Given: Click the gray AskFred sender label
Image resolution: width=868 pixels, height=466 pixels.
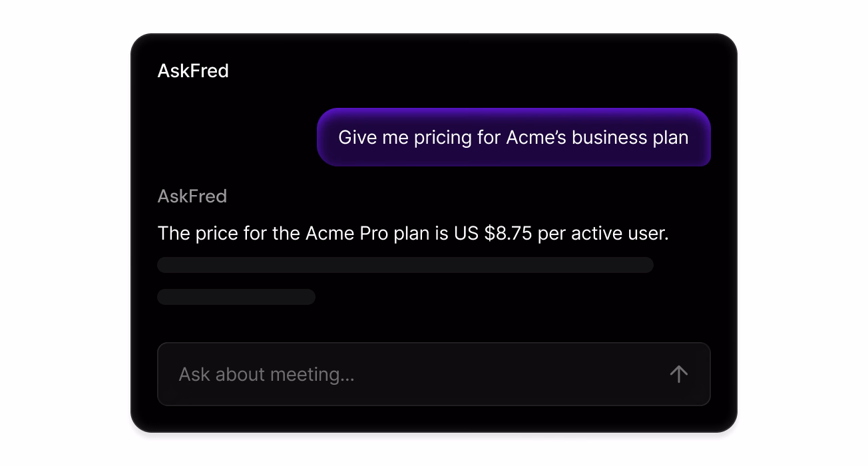Looking at the screenshot, I should point(192,196).
